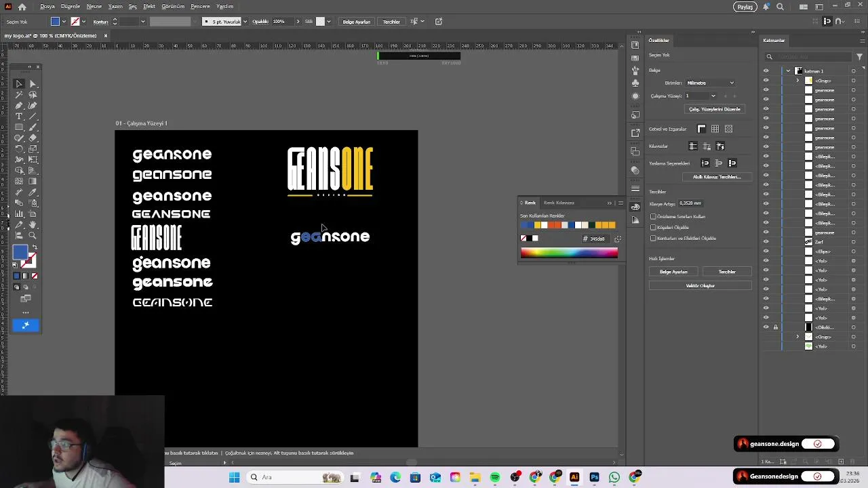
Task: Select the Scale tool
Action: pyautogui.click(x=33, y=149)
